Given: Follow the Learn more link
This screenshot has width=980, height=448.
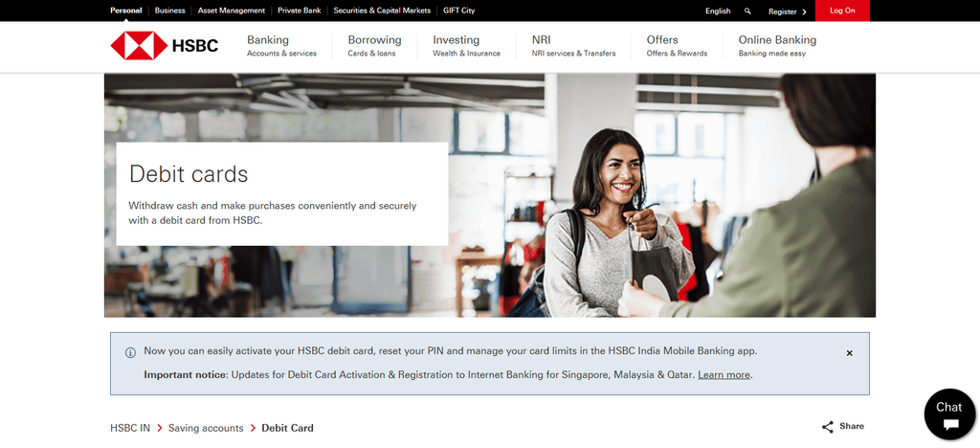Looking at the screenshot, I should (x=724, y=375).
